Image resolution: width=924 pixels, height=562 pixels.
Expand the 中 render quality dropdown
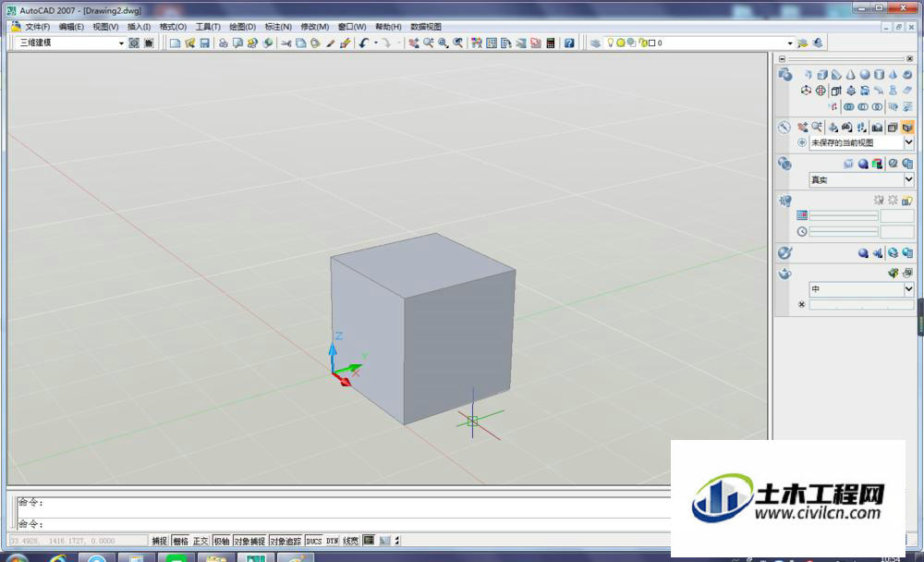908,289
